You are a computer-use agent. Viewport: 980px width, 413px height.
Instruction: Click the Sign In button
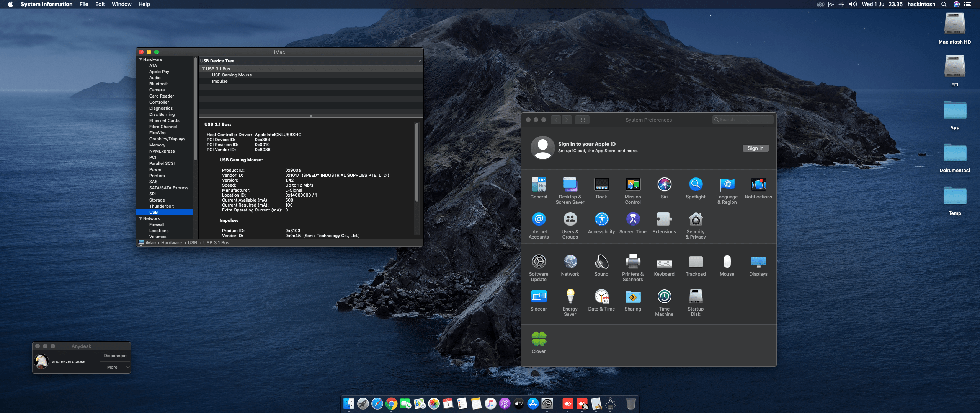(755, 148)
